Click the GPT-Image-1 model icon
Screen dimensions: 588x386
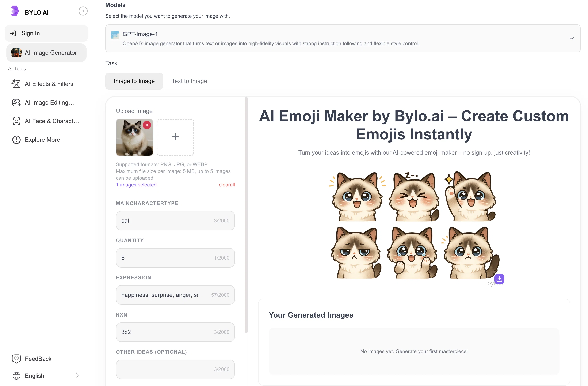[x=115, y=35]
